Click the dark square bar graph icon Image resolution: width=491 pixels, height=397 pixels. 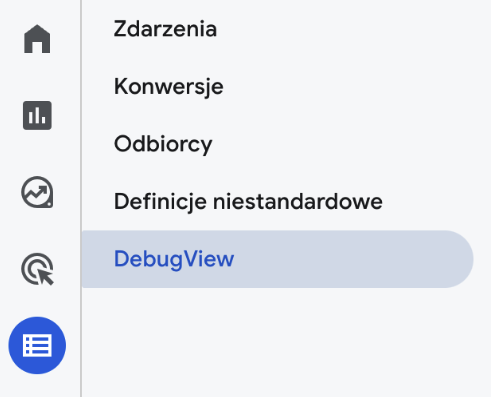(37, 115)
